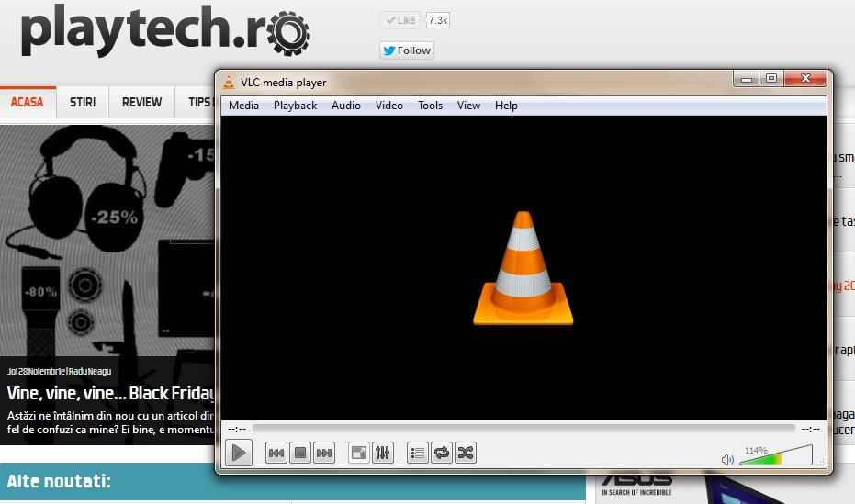
Task: Click the VLC remaining time label
Action: 811,430
